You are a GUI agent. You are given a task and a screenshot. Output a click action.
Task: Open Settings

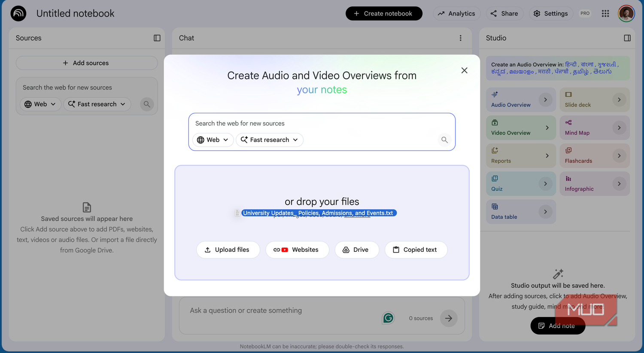coord(551,13)
